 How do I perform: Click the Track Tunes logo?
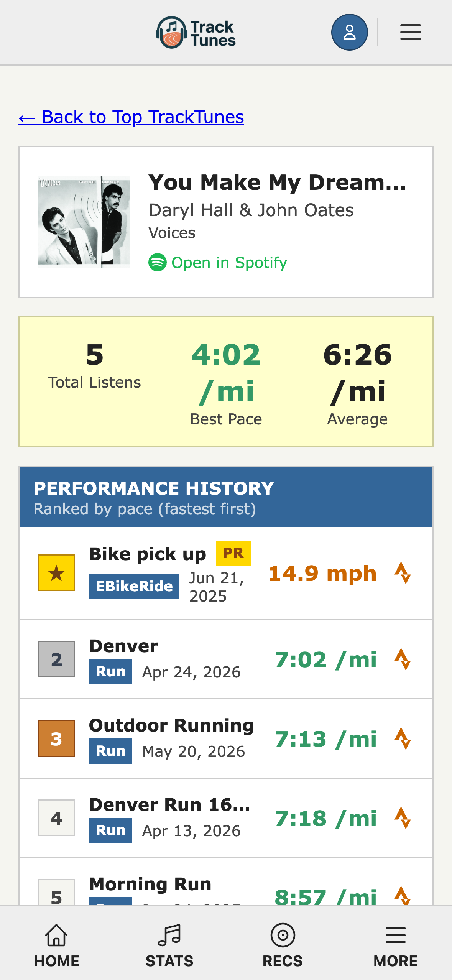point(196,33)
